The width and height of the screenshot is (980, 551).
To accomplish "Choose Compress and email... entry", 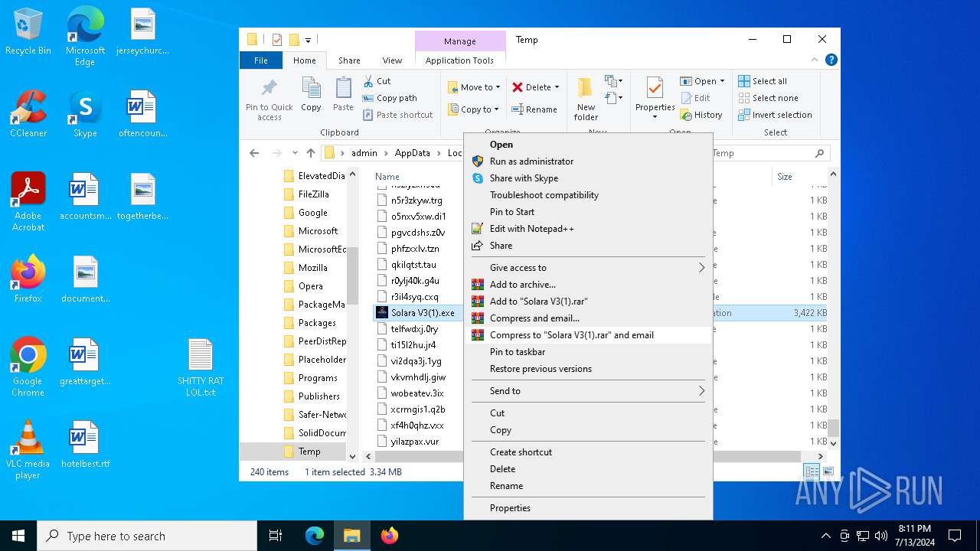I will coord(589,318).
